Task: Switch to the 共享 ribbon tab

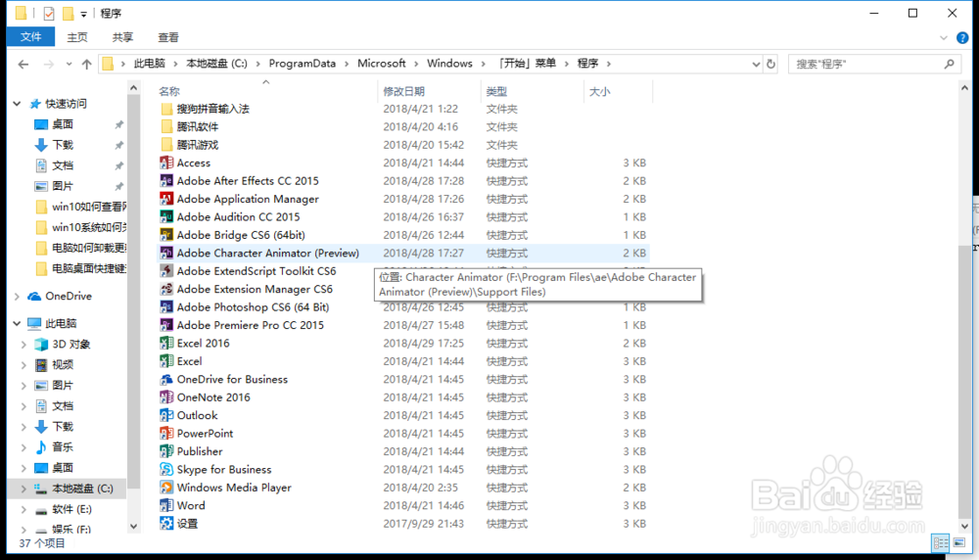Action: click(123, 37)
